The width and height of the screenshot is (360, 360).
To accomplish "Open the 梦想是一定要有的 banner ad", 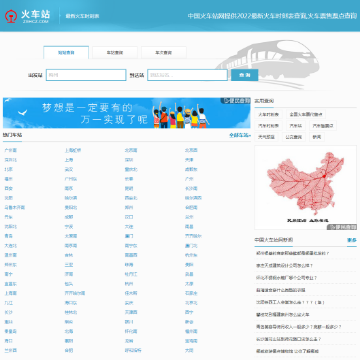I will [x=127, y=113].
